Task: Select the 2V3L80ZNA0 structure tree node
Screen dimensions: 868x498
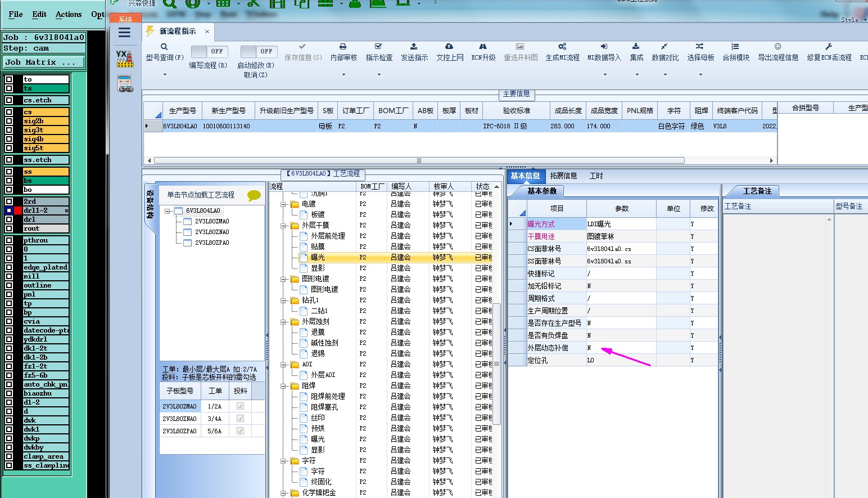Action: (212, 232)
